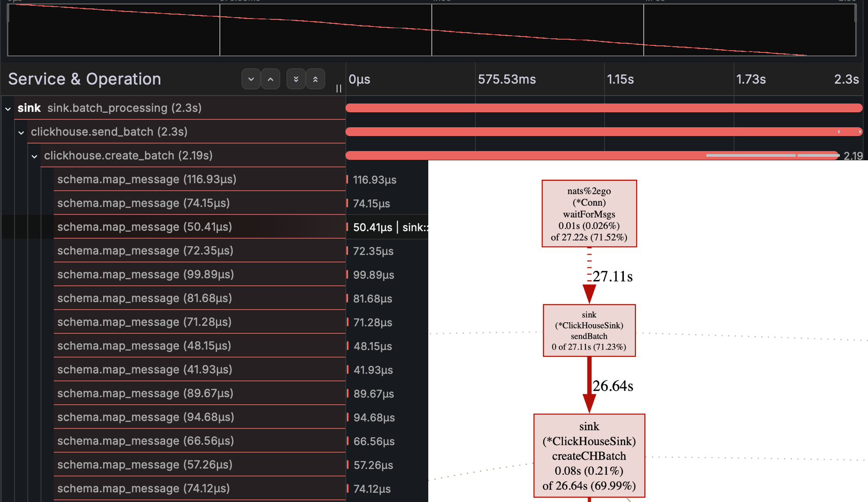Screen dimensions: 868x502
Task: Click inside the trace minimap overview
Action: pyautogui.click(x=432, y=30)
